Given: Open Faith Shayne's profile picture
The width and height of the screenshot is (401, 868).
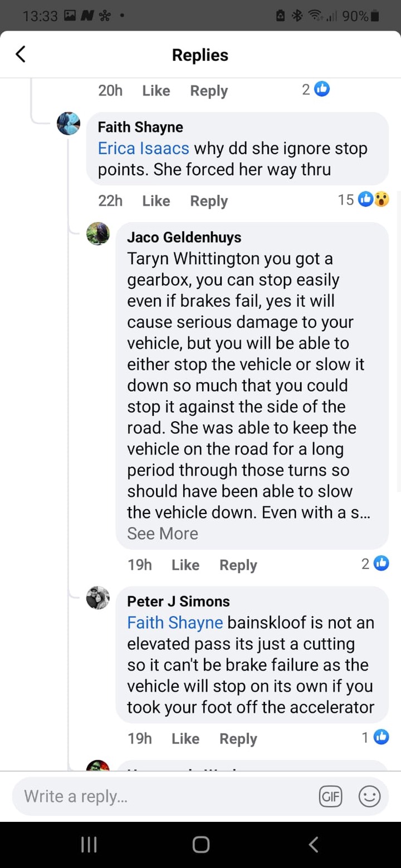Looking at the screenshot, I should click(69, 124).
